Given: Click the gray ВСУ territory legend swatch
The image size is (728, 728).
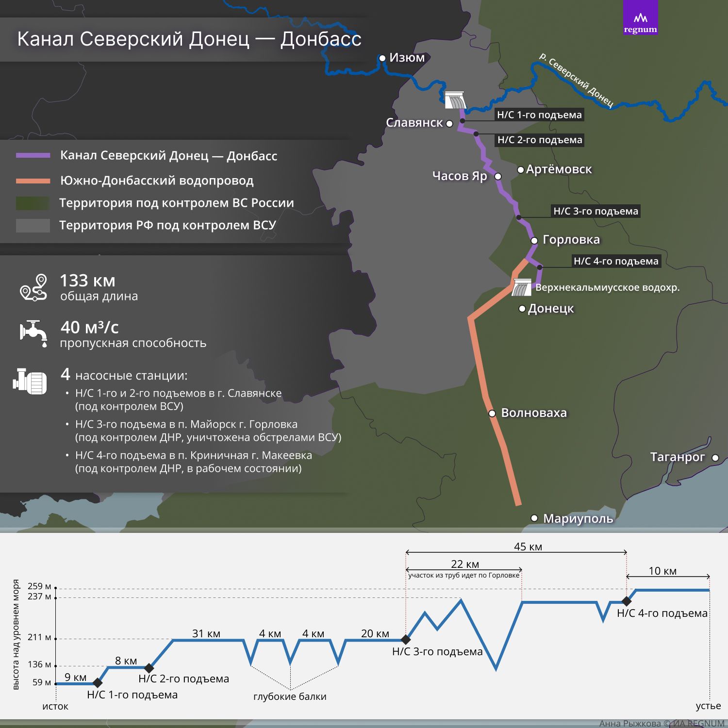Looking at the screenshot, I should [x=33, y=226].
